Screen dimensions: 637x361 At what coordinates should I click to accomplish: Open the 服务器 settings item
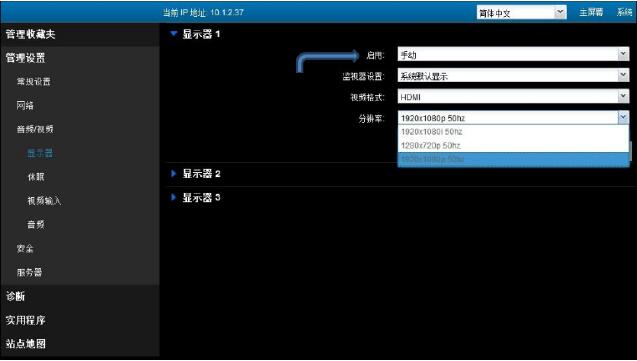29,272
